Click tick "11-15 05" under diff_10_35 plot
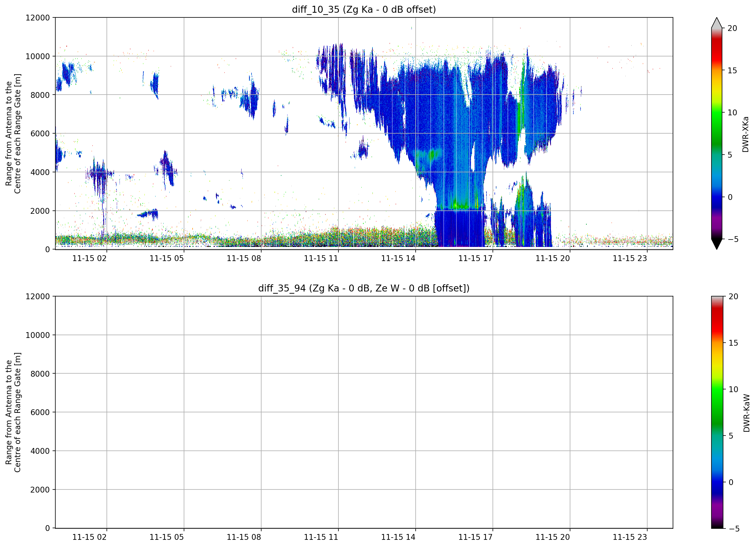Screen dimensions: 756x547 [x=167, y=259]
